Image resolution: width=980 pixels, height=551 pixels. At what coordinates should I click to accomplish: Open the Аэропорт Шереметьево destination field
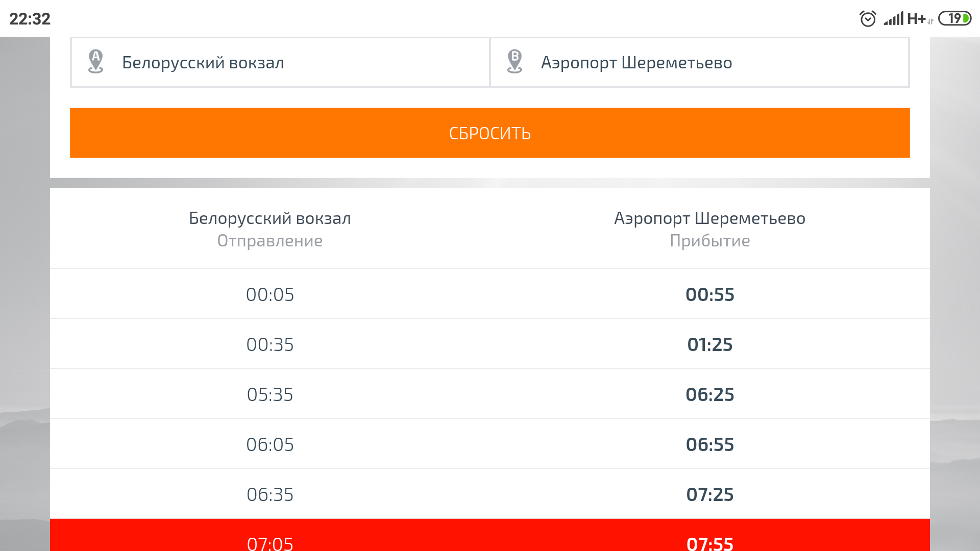tap(699, 62)
